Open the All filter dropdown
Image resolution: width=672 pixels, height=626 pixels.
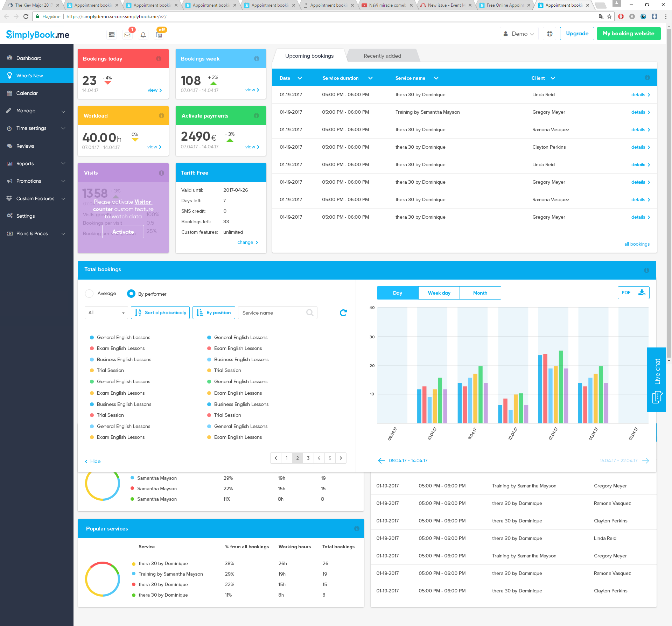pyautogui.click(x=106, y=312)
